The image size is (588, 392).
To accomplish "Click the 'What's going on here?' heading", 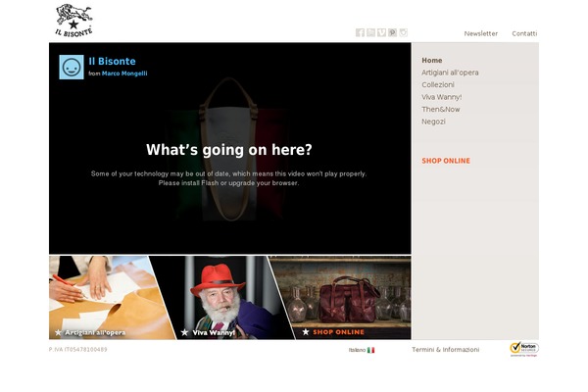I will click(229, 150).
